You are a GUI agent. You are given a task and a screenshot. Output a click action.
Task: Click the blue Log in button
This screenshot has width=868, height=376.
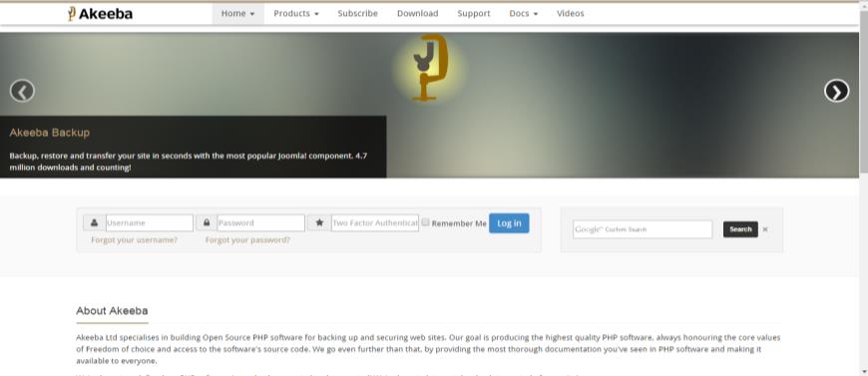[x=509, y=223]
